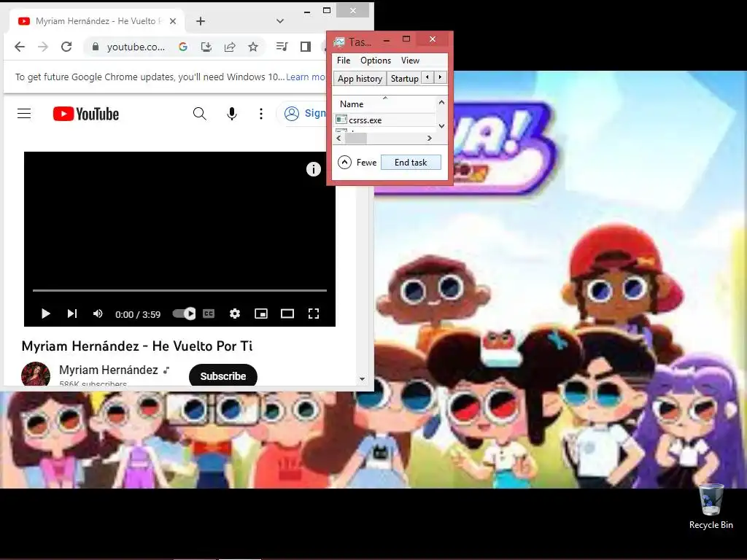Open video player settings gear
The width and height of the screenshot is (747, 560).
pyautogui.click(x=235, y=314)
